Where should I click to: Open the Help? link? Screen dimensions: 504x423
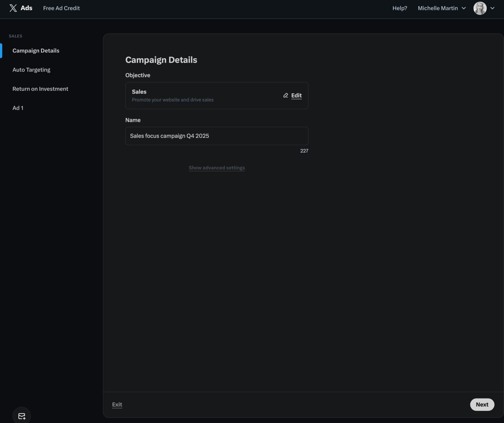400,8
